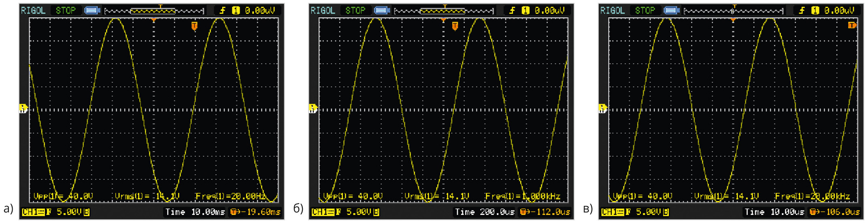
Task: Click the orange T trigger marker in panel б
Action: [x=455, y=26]
